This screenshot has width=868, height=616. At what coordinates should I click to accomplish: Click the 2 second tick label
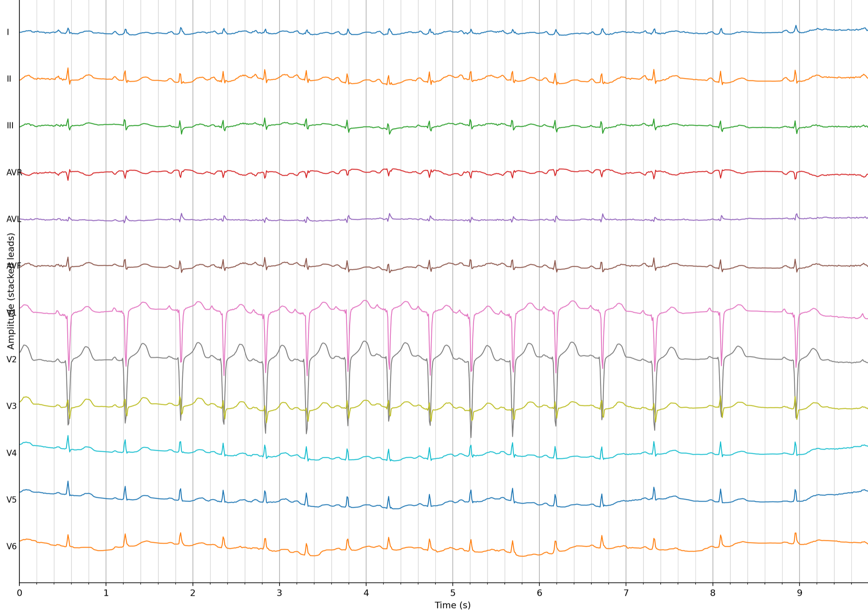click(x=193, y=593)
